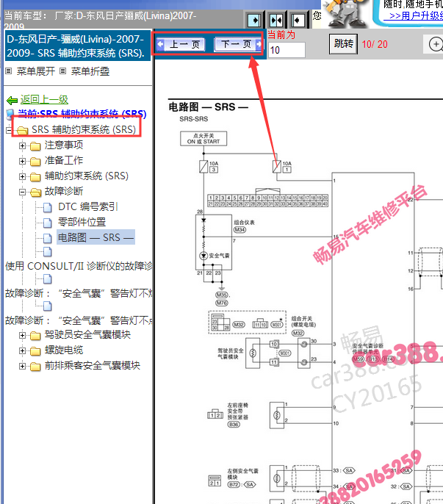Expand the 前排乘客安全气囊模块 folder
The width and height of the screenshot is (443, 504).
point(22,366)
